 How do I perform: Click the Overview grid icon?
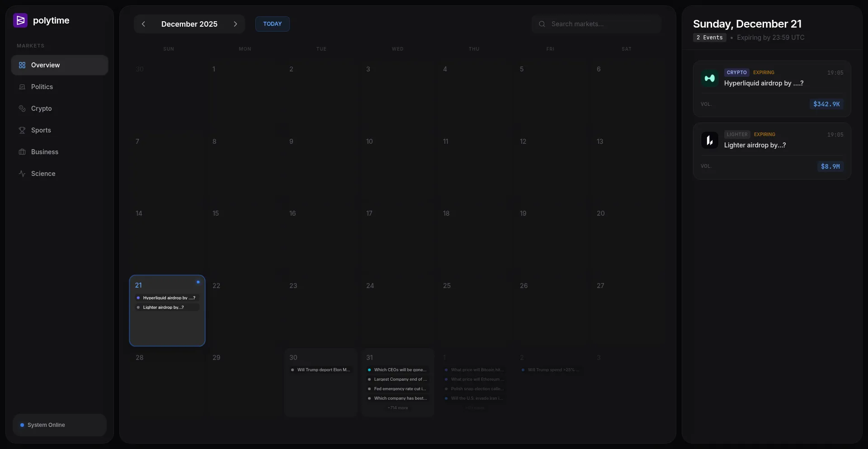(x=22, y=65)
